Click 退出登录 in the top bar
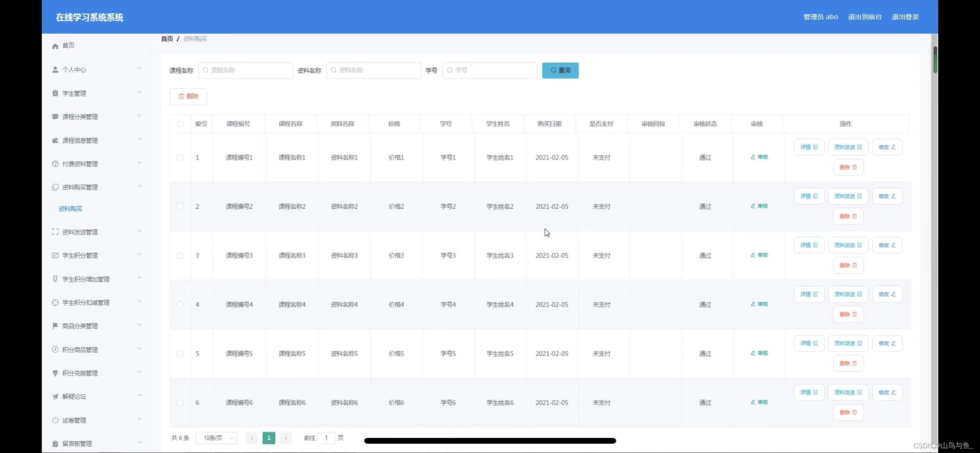Image resolution: width=980 pixels, height=453 pixels. coord(905,17)
